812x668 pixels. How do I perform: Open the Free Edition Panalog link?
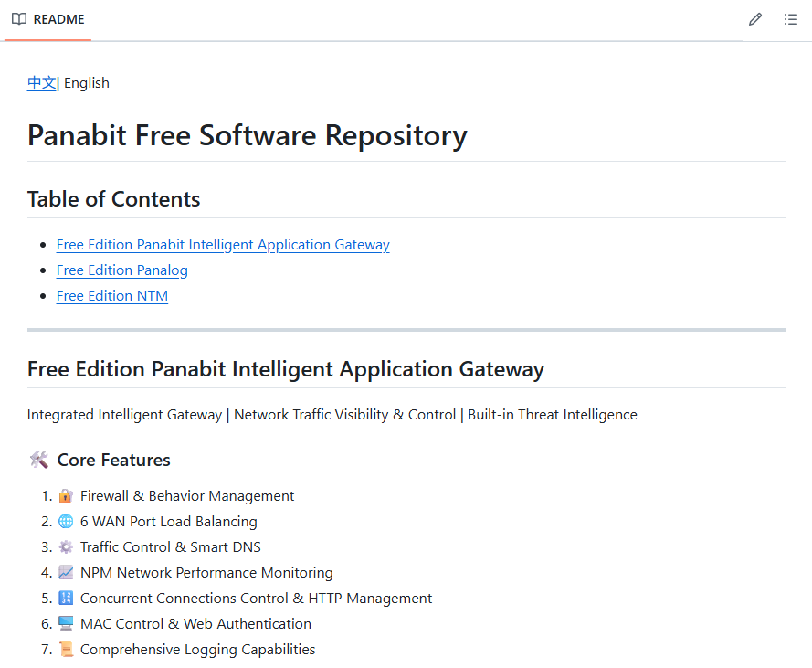point(121,270)
